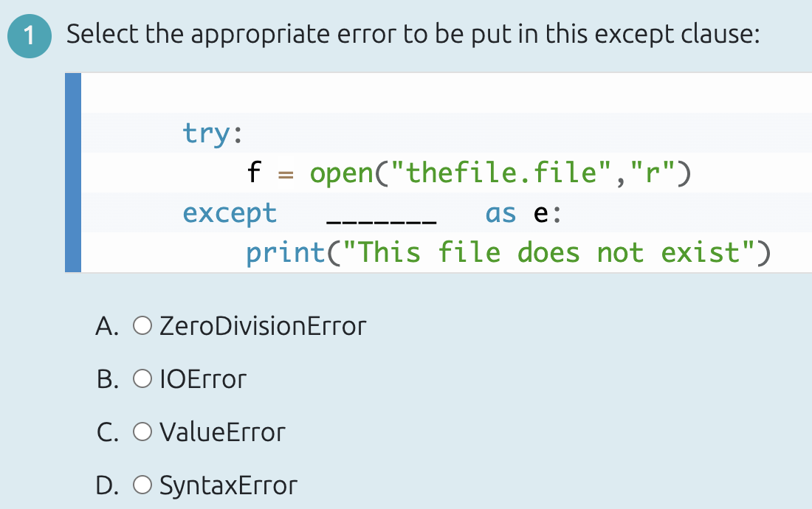Image resolution: width=812 pixels, height=509 pixels.
Task: Click the question text about the except clause
Action: [x=410, y=33]
